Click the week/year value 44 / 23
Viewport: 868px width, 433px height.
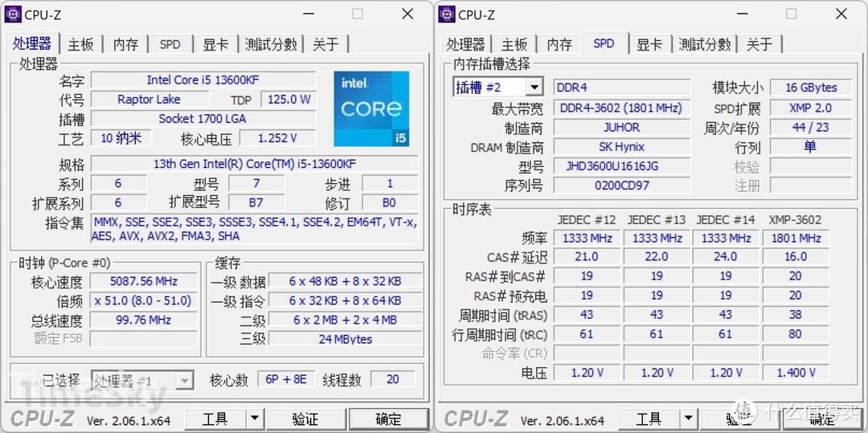pos(810,127)
